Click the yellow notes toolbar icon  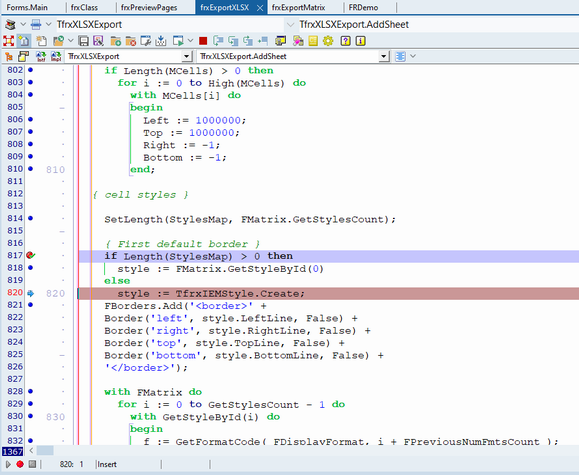[313, 41]
